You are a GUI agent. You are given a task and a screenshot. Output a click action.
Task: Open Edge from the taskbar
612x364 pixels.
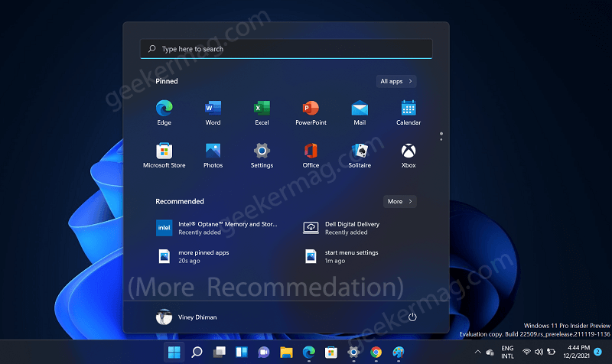click(309, 353)
